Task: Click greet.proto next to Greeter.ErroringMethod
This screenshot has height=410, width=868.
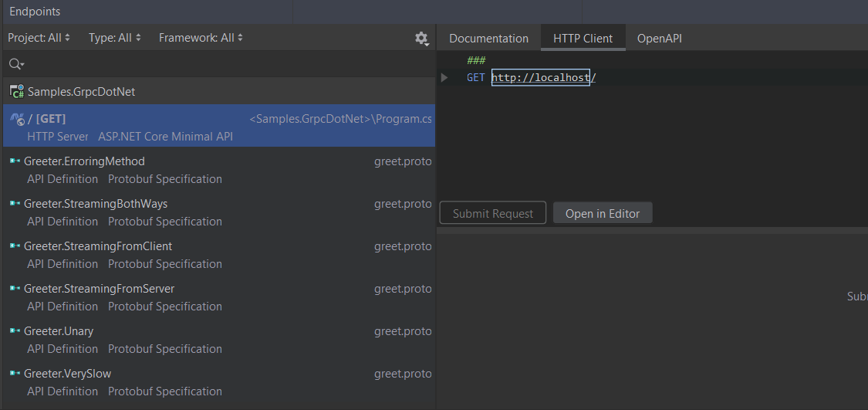Action: (403, 161)
